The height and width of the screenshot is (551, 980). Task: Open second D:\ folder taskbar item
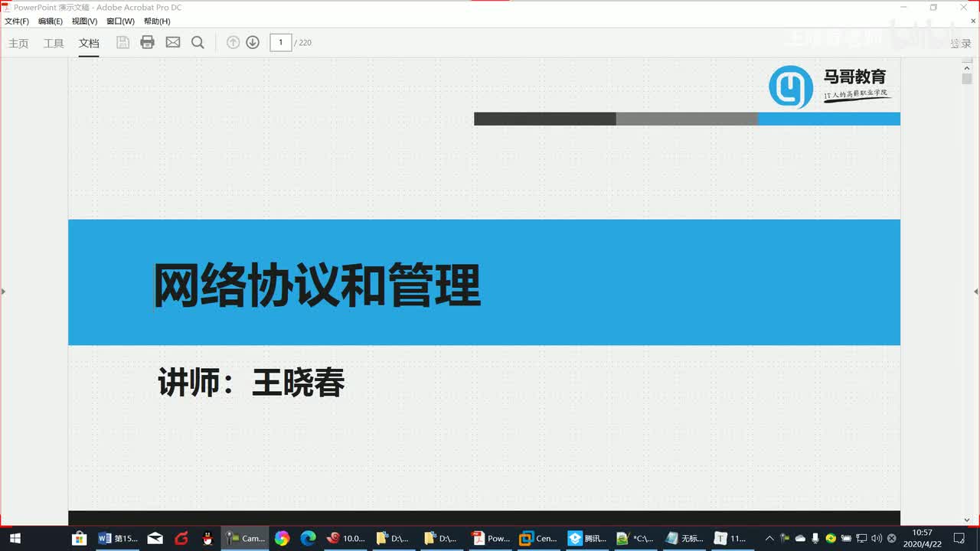[x=441, y=538]
